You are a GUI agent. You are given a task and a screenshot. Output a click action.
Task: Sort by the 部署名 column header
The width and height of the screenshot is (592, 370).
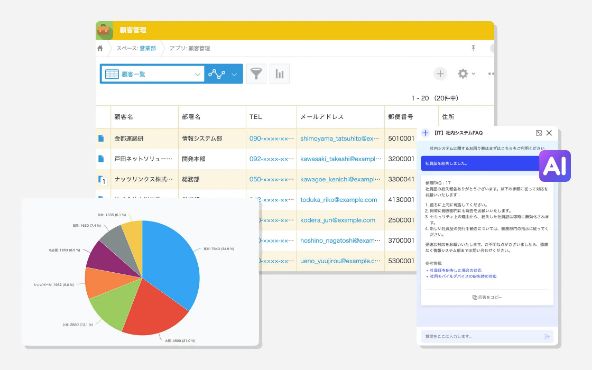click(191, 117)
